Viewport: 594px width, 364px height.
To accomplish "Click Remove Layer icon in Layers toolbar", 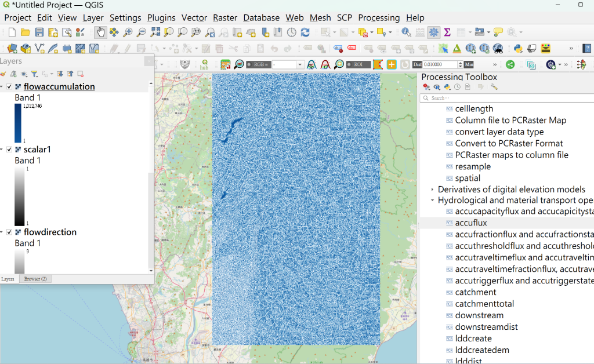I will (x=80, y=74).
